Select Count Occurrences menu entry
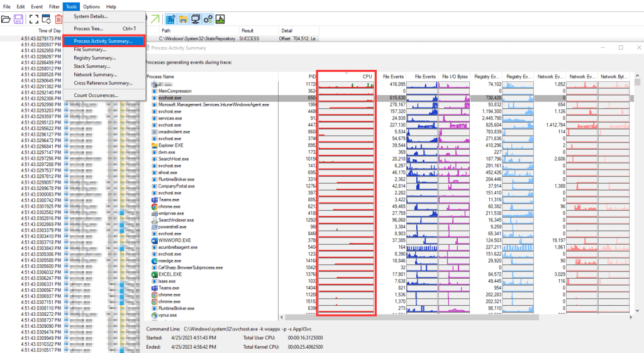Image resolution: width=644 pixels, height=353 pixels. pos(96,95)
